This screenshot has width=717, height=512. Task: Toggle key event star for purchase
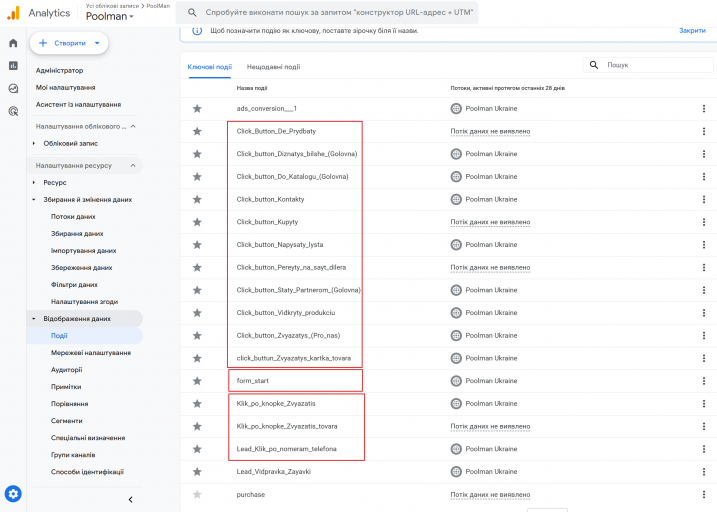pos(197,494)
